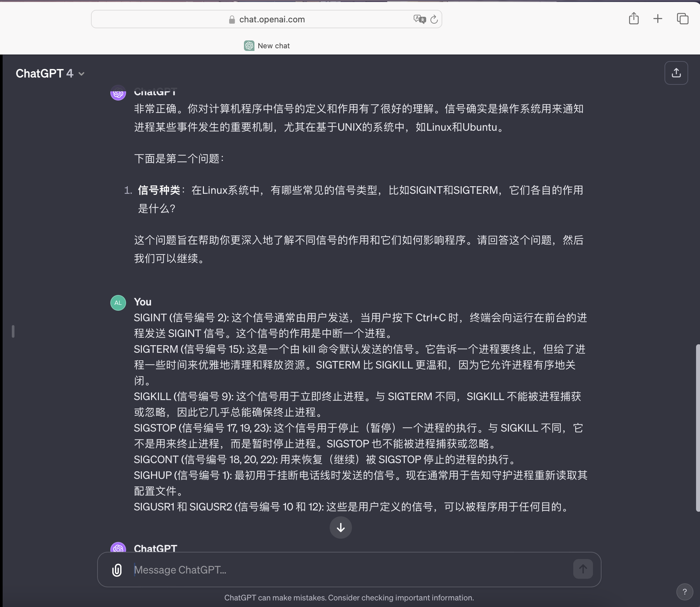
Task: Click the sidebar expand handle
Action: pos(13,331)
